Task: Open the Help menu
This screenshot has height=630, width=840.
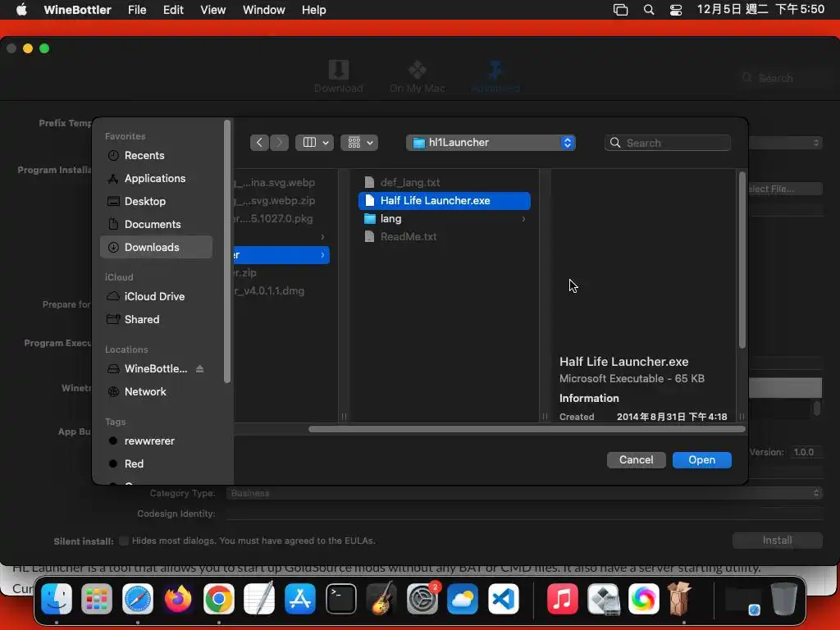Action: click(x=313, y=10)
